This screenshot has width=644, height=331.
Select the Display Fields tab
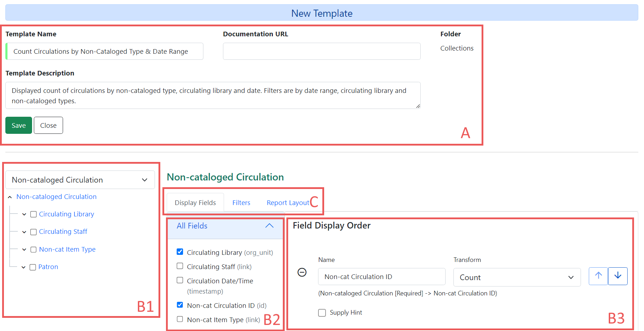click(x=195, y=202)
